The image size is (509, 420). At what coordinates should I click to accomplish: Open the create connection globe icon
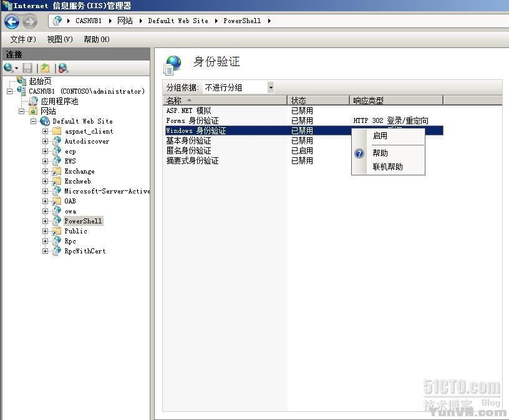pos(9,68)
